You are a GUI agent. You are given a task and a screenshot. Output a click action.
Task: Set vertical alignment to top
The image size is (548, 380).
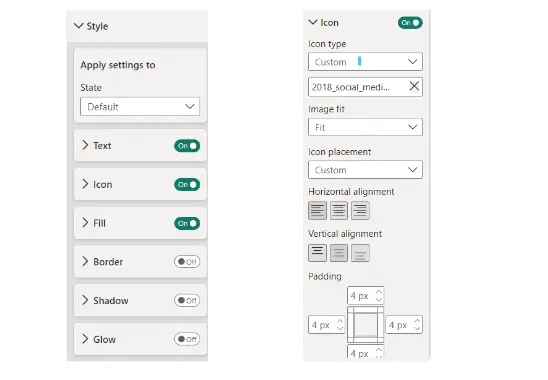coord(317,253)
